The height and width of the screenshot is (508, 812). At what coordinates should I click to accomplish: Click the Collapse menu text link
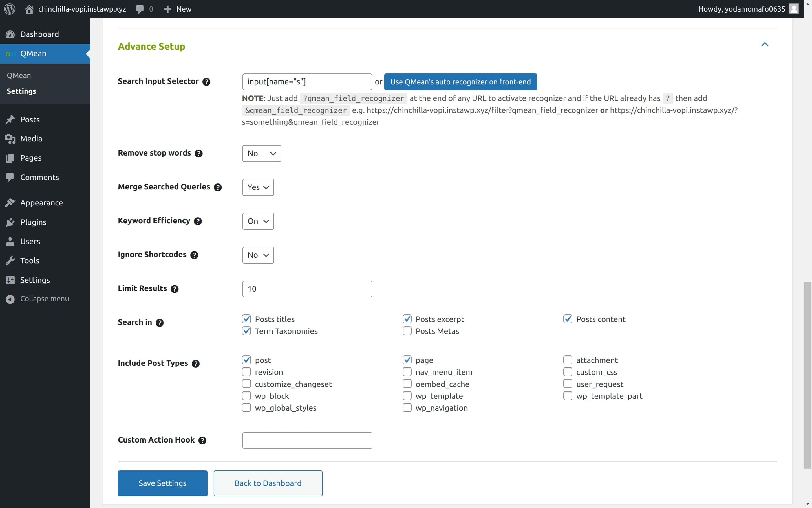coord(45,299)
